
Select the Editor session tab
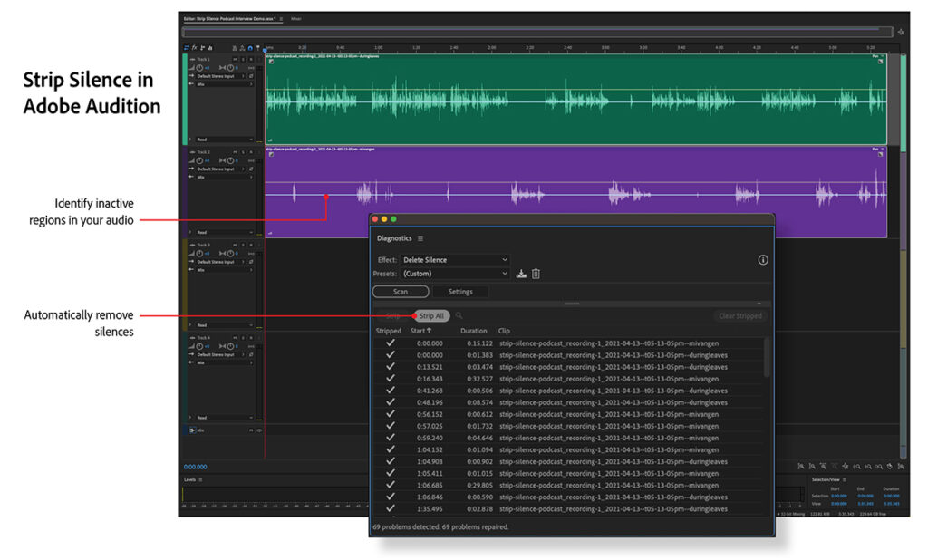(x=229, y=19)
